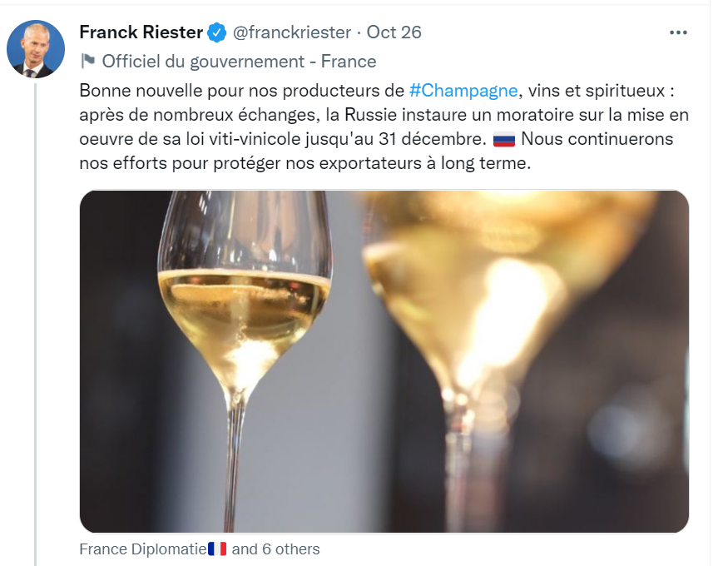Click the blue verified checkmark badge
Image resolution: width=728 pixels, height=566 pixels.
click(217, 32)
